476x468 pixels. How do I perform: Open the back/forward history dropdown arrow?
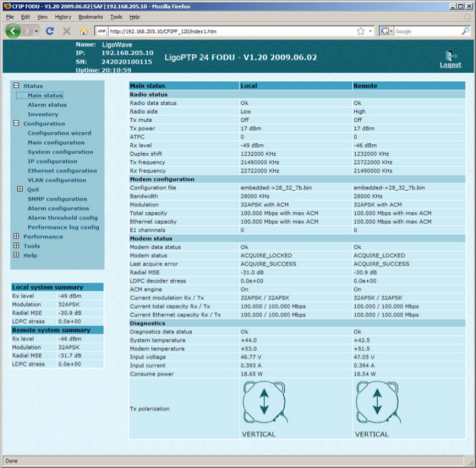(37, 31)
